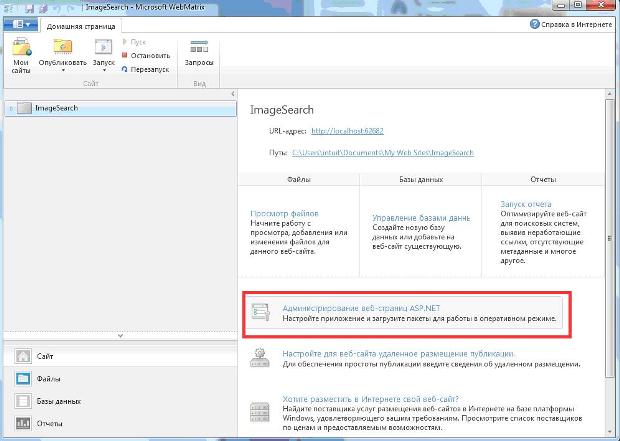Open the Run (Запуск) dropdown arrow

tap(104, 71)
